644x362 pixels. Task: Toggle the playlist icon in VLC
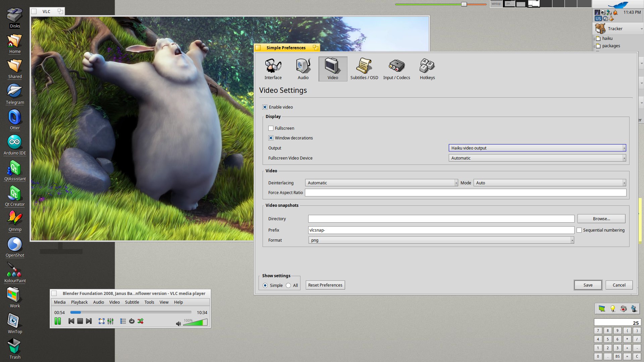click(x=123, y=321)
